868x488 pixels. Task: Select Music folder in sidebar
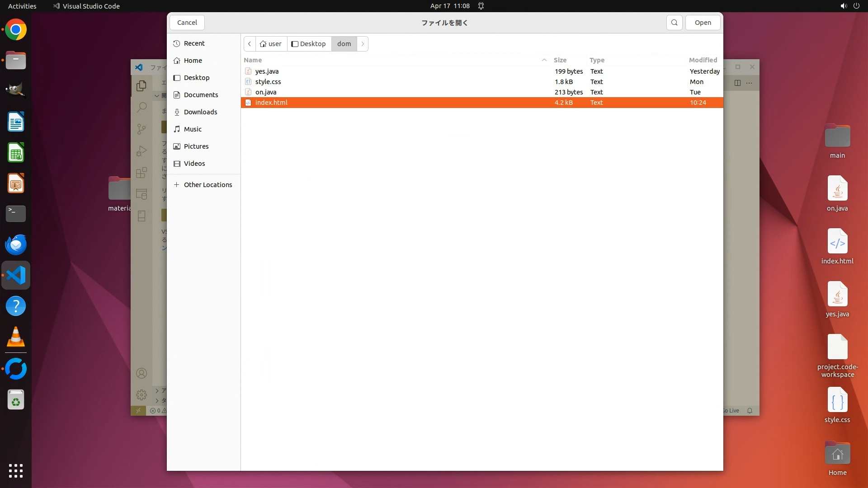(193, 129)
